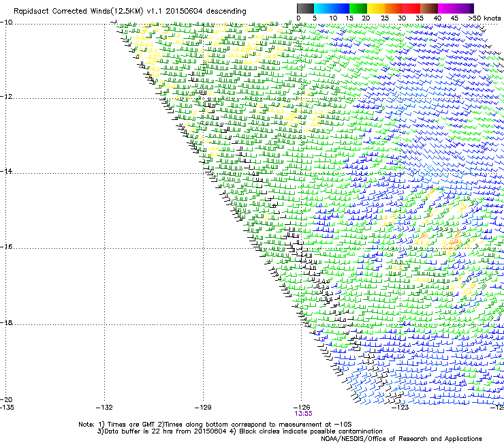504x443 pixels.
Task: Click the -18 latitude axis label
Action: tap(6, 322)
